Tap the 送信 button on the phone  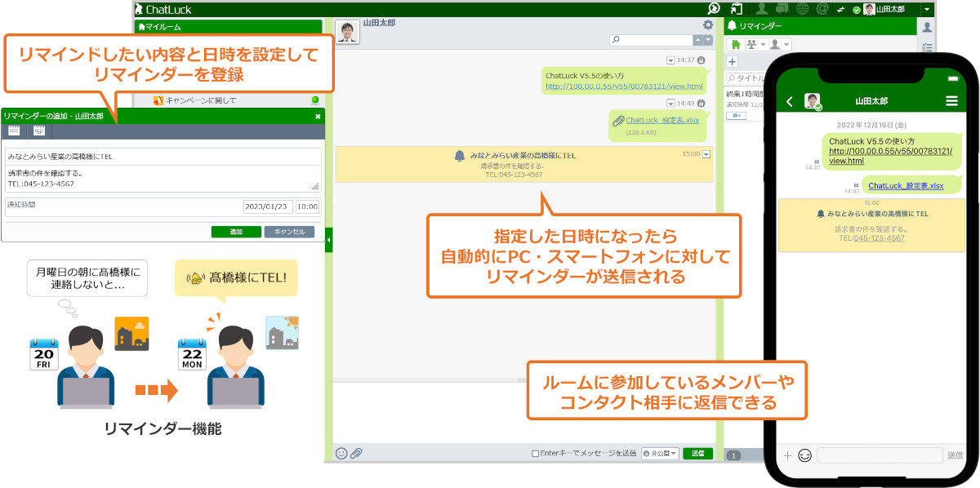tap(955, 455)
